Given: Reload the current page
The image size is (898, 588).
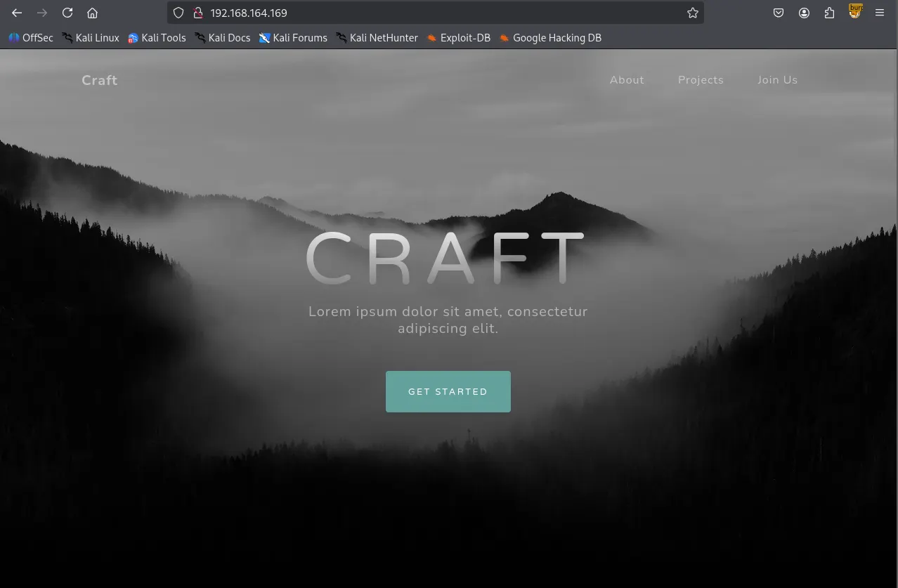Looking at the screenshot, I should click(x=67, y=13).
